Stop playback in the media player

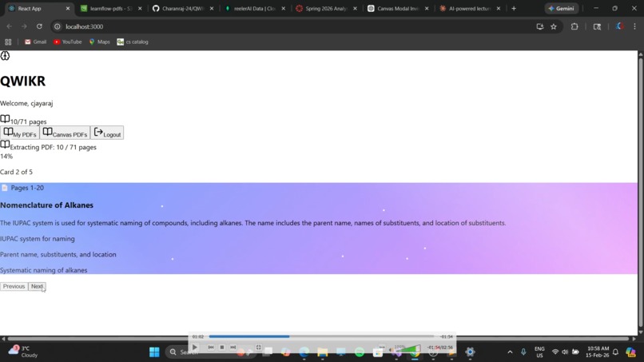click(222, 347)
